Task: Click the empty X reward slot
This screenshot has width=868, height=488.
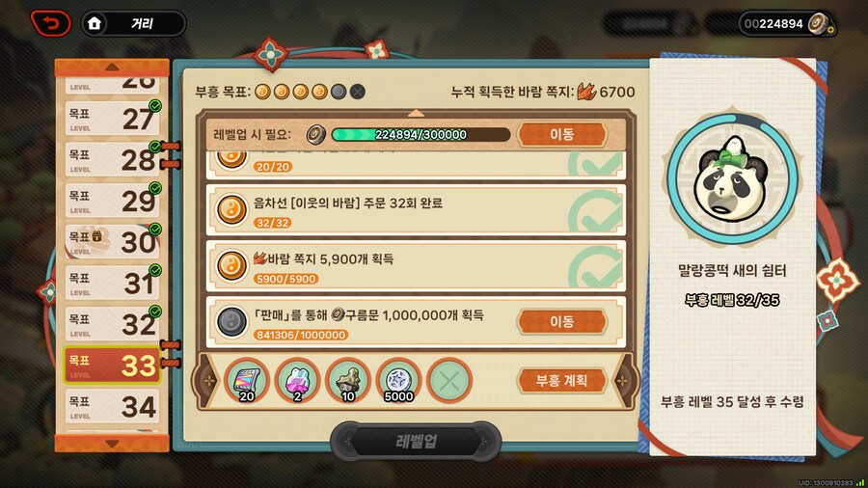Action: pyautogui.click(x=449, y=380)
